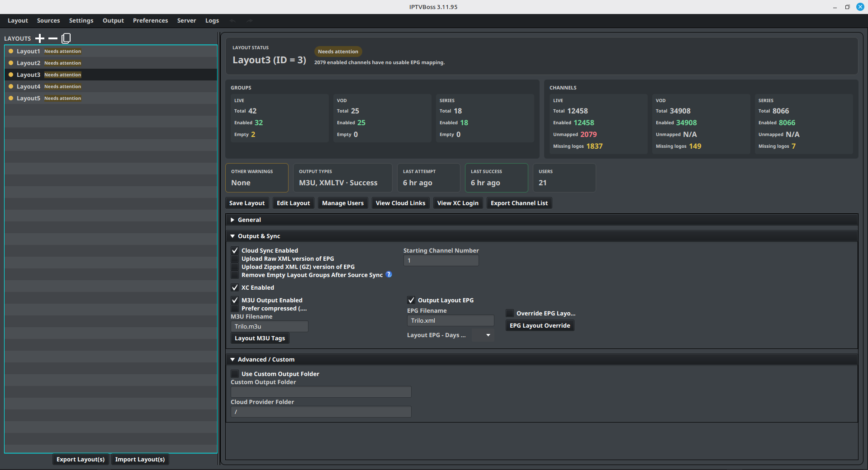The width and height of the screenshot is (868, 470).
Task: Open Layout M3U Tags
Action: pos(260,338)
